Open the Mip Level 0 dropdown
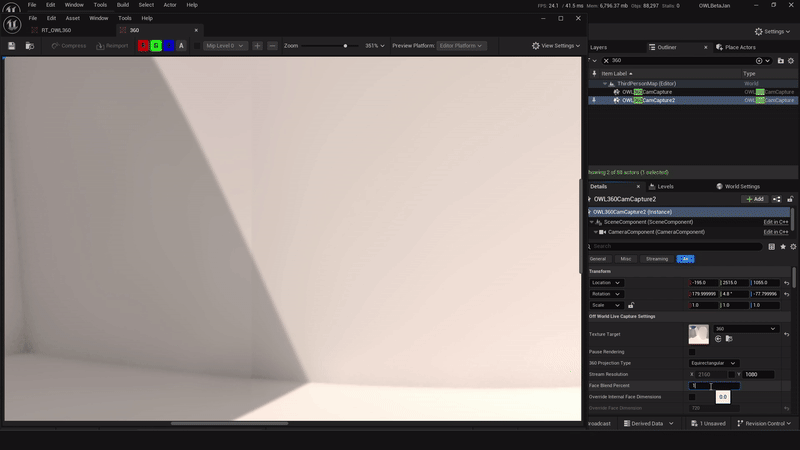Image resolution: width=800 pixels, height=450 pixels. coord(223,46)
